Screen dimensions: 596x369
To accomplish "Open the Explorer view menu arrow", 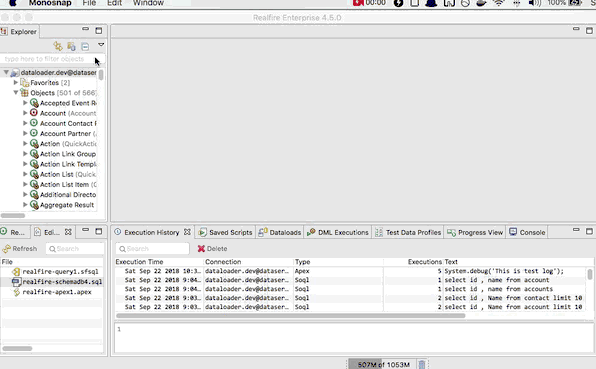I will 101,45.
